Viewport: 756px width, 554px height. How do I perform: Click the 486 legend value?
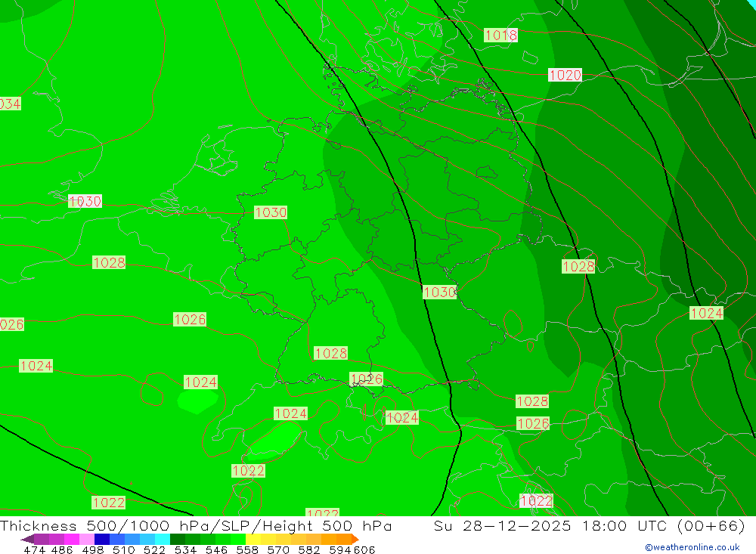click(x=62, y=549)
